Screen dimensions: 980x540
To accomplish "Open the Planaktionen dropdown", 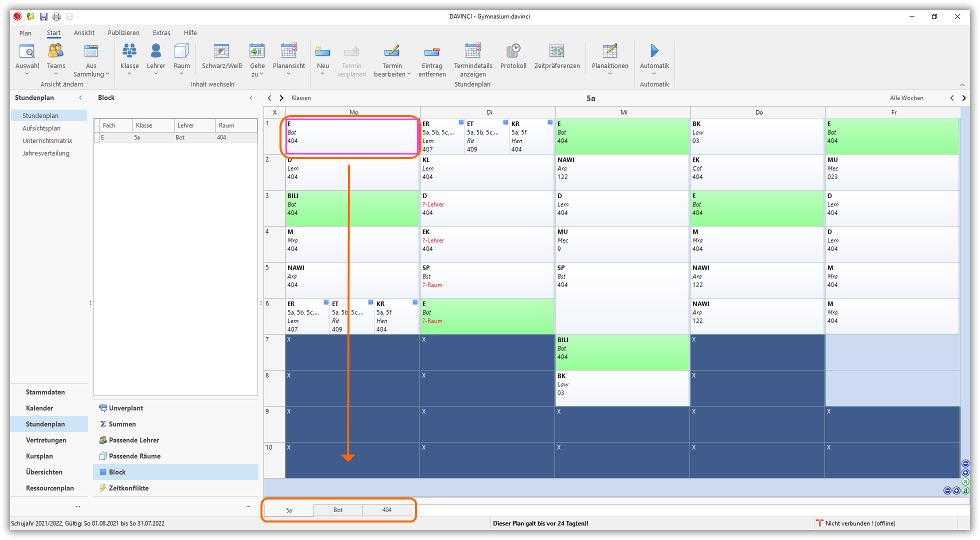I will [x=610, y=74].
